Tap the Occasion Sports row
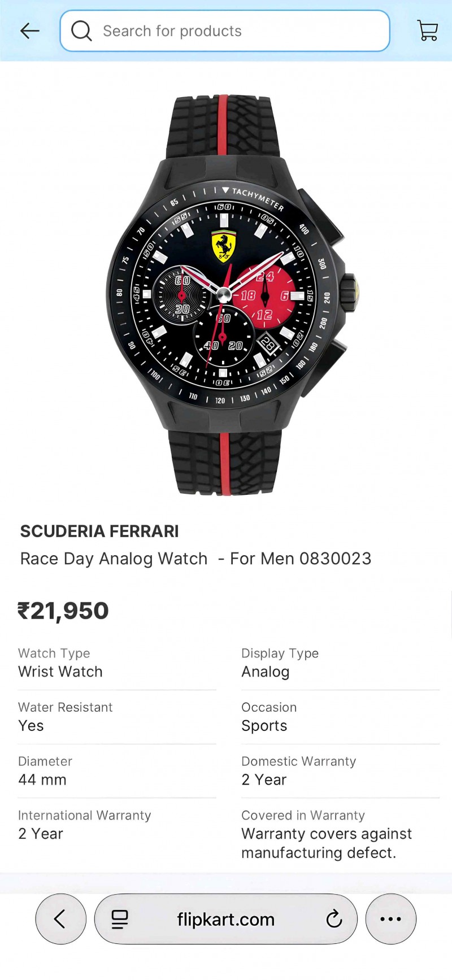This screenshot has width=452, height=980. pos(340,717)
